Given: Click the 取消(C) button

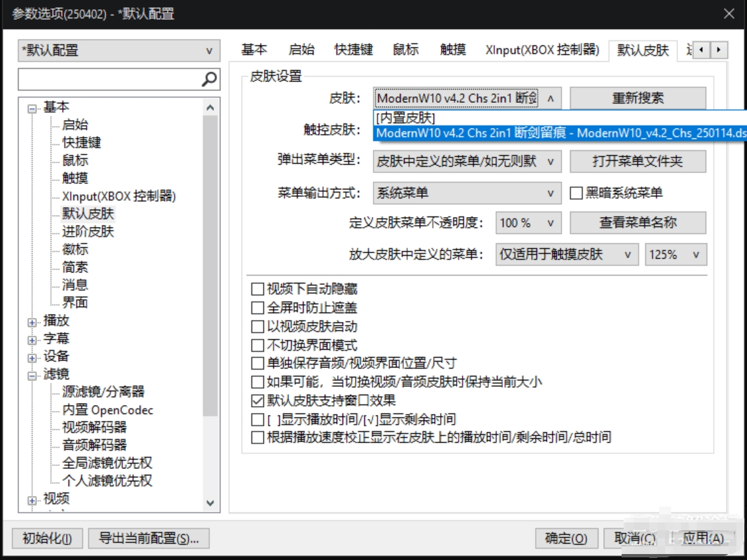Looking at the screenshot, I should point(635,539).
